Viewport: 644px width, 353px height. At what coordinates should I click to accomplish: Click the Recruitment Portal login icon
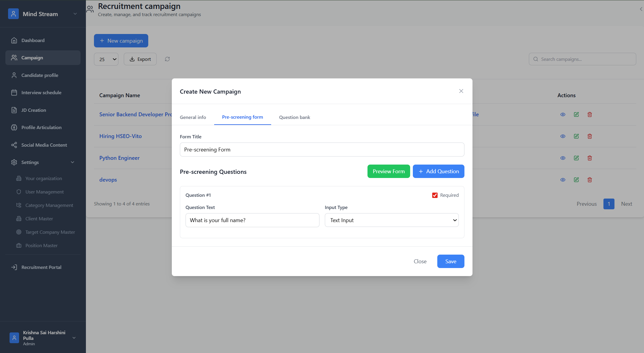pos(14,267)
